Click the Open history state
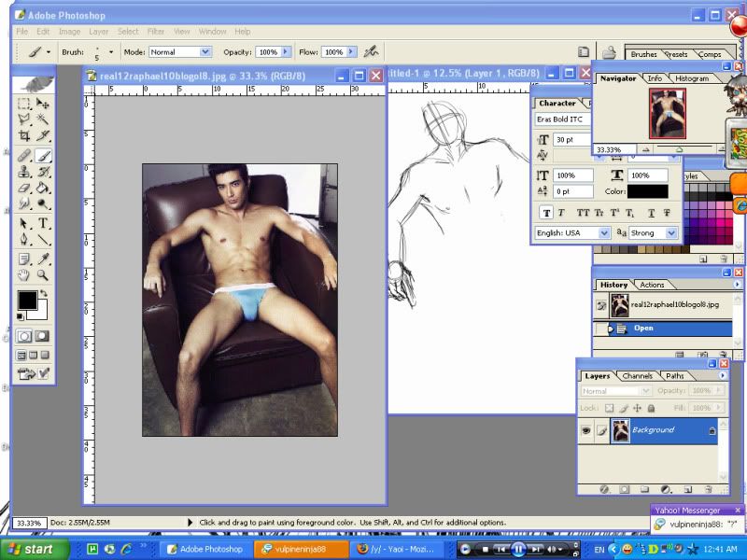 (x=644, y=329)
